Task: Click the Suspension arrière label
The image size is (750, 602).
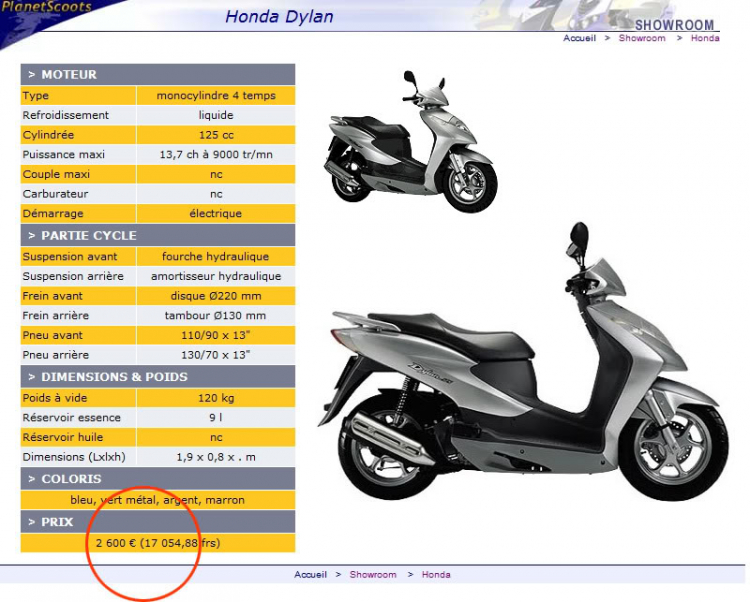Action: click(x=73, y=276)
